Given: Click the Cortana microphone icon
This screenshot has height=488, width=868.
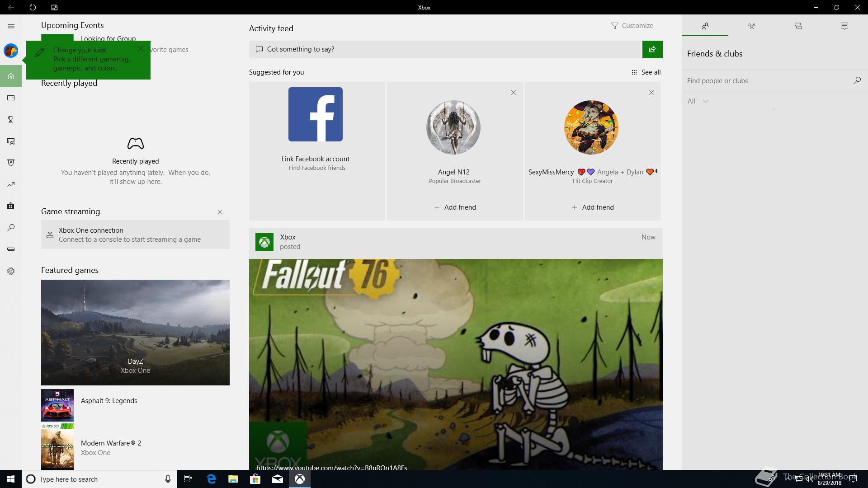Looking at the screenshot, I should [168, 479].
